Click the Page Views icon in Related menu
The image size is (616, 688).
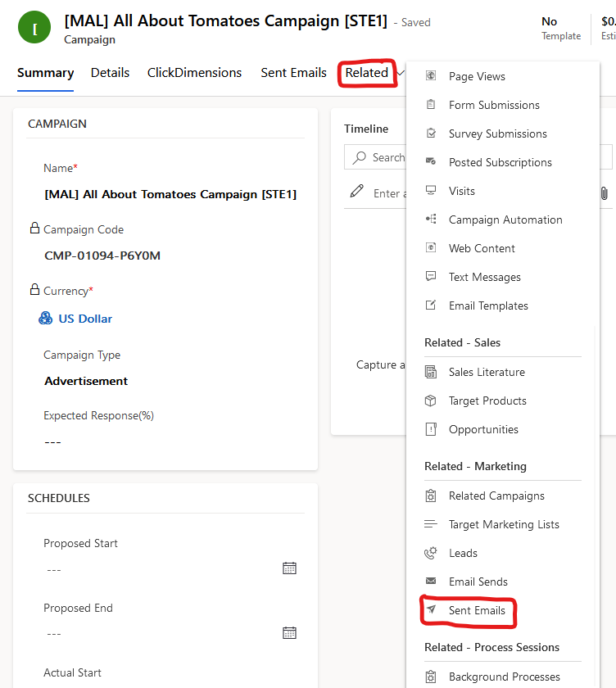tap(431, 76)
